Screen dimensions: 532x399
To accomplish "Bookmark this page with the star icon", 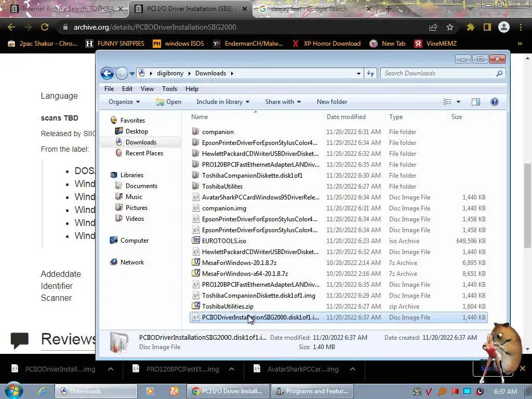I will [x=449, y=27].
